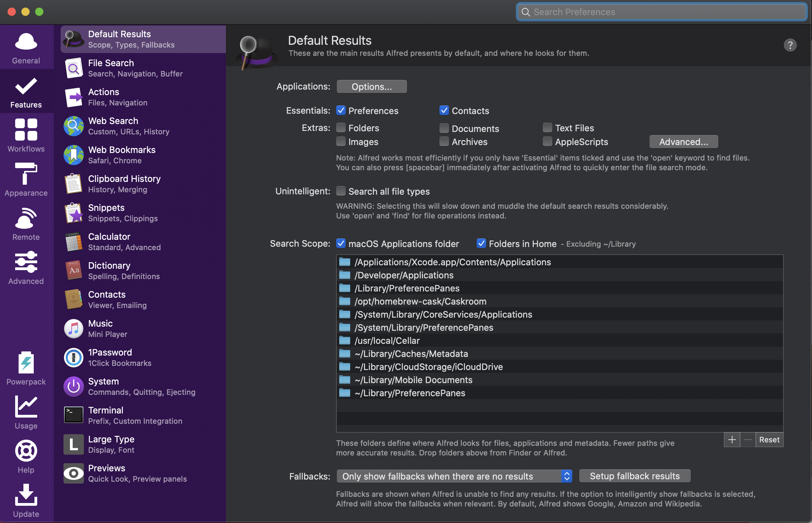The width and height of the screenshot is (812, 523).
Task: Select /Developer/Applications scope row
Action: (560, 275)
